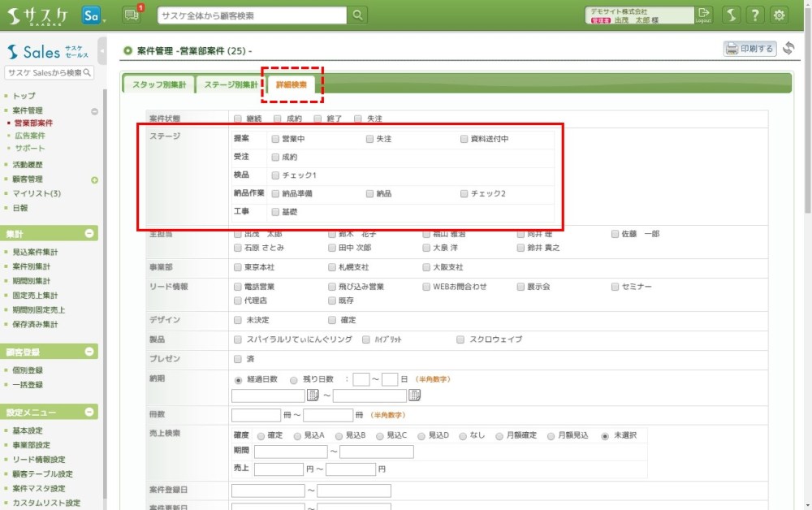Switch to the スタッフ別集計 tab
This screenshot has width=812, height=510.
(x=158, y=84)
